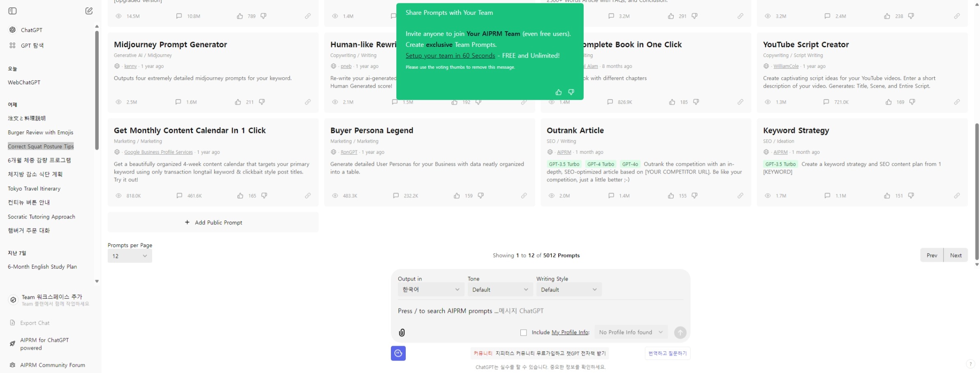
Task: Copy link for Get Monthly Content Calendar
Action: tap(308, 196)
